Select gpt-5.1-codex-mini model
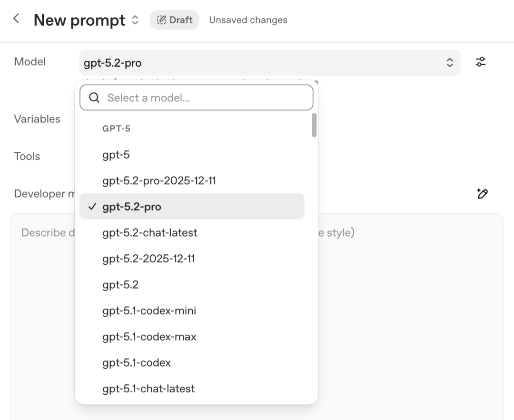The height and width of the screenshot is (420, 514). point(149,311)
